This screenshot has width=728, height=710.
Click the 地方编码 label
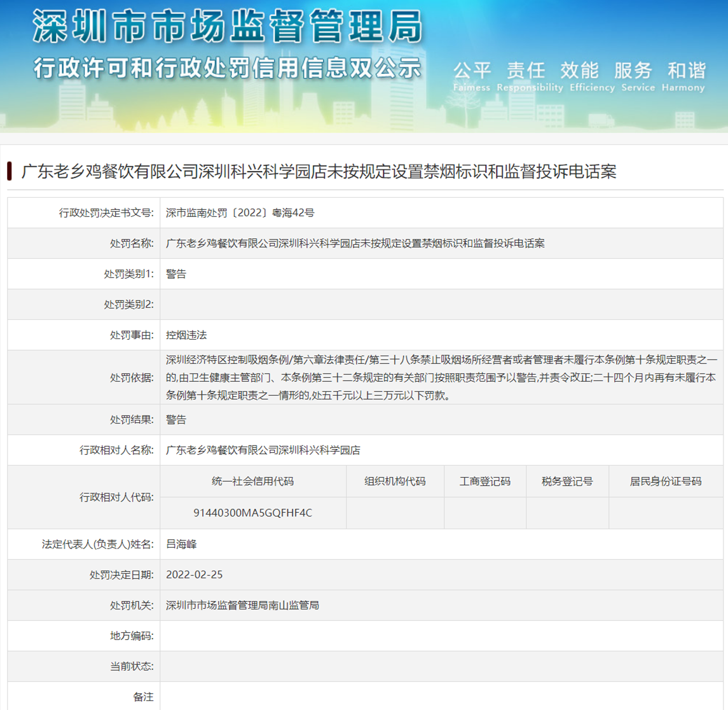(132, 636)
